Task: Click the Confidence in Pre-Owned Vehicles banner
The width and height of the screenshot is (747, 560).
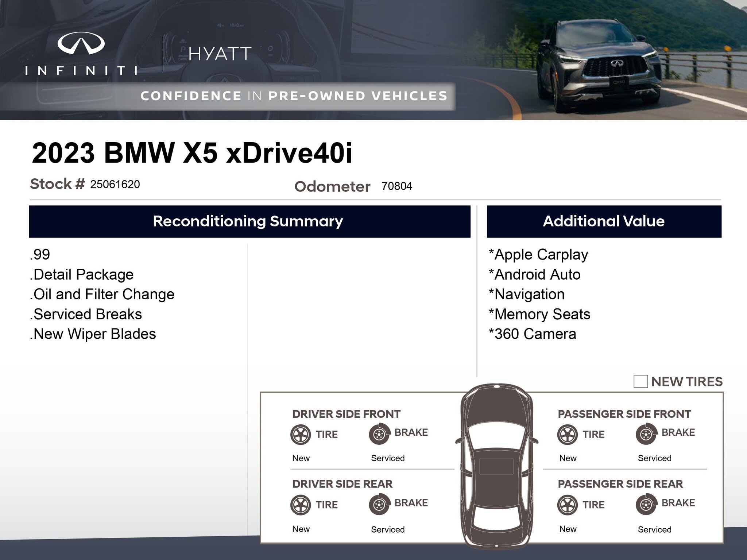Action: pyautogui.click(x=294, y=96)
